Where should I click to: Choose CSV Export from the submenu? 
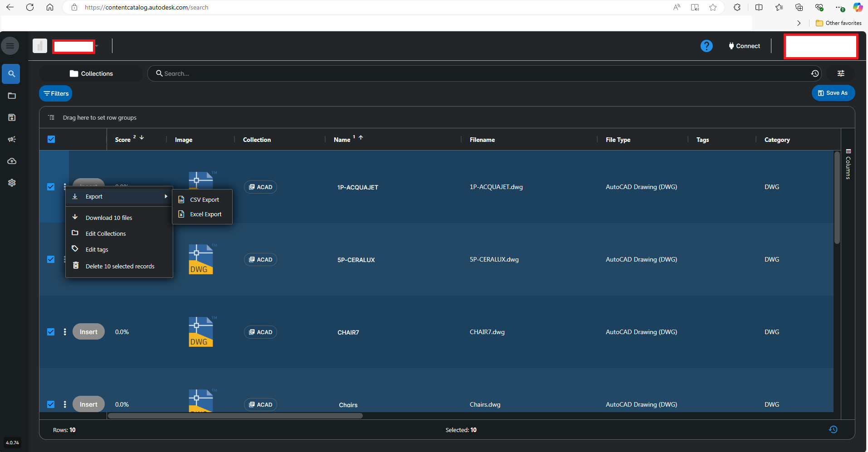click(202, 199)
